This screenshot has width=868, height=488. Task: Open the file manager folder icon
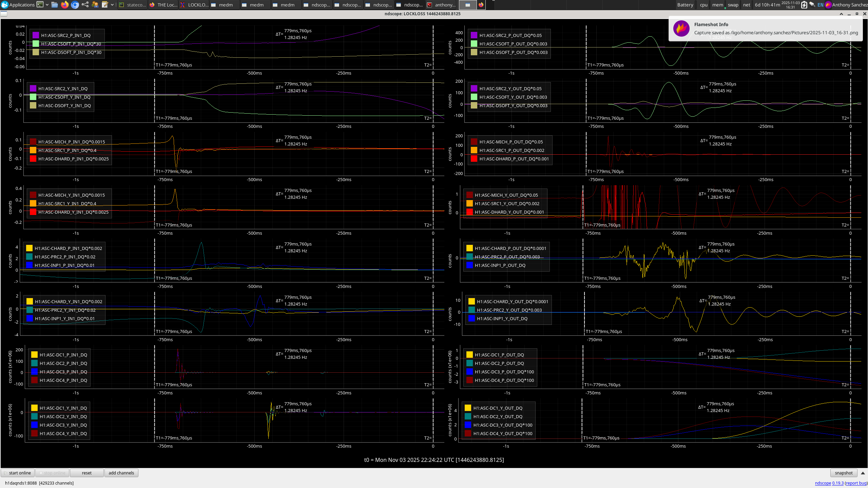click(x=54, y=5)
